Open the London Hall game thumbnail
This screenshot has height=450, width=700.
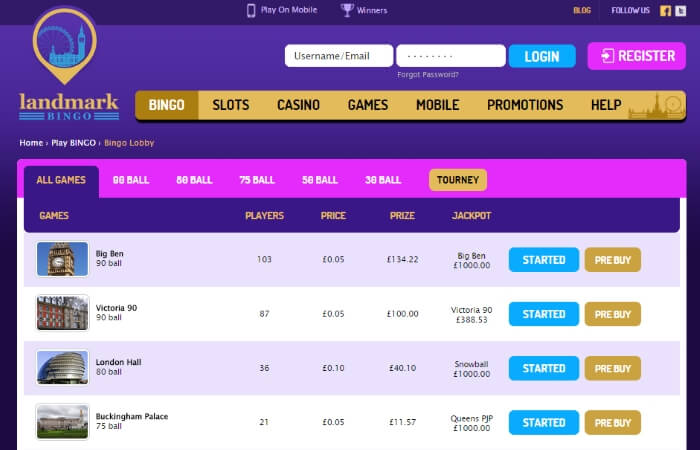coord(62,367)
